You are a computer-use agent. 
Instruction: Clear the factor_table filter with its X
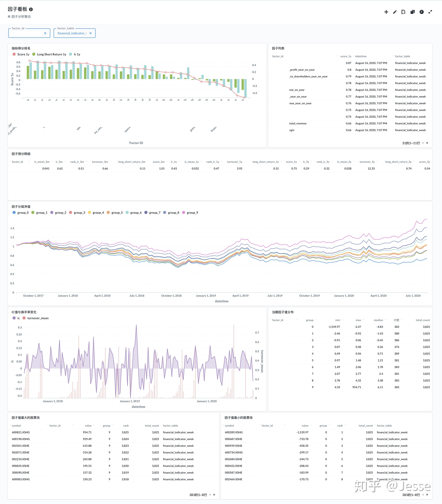pos(90,33)
